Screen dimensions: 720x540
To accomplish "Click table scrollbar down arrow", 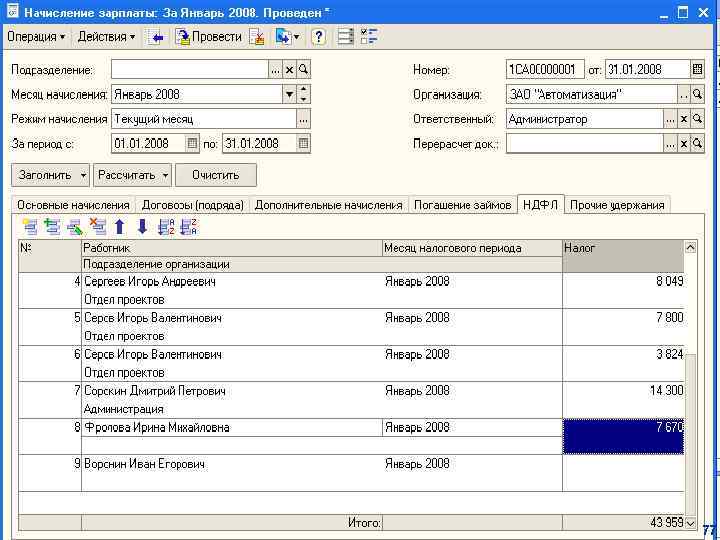I will [x=690, y=523].
